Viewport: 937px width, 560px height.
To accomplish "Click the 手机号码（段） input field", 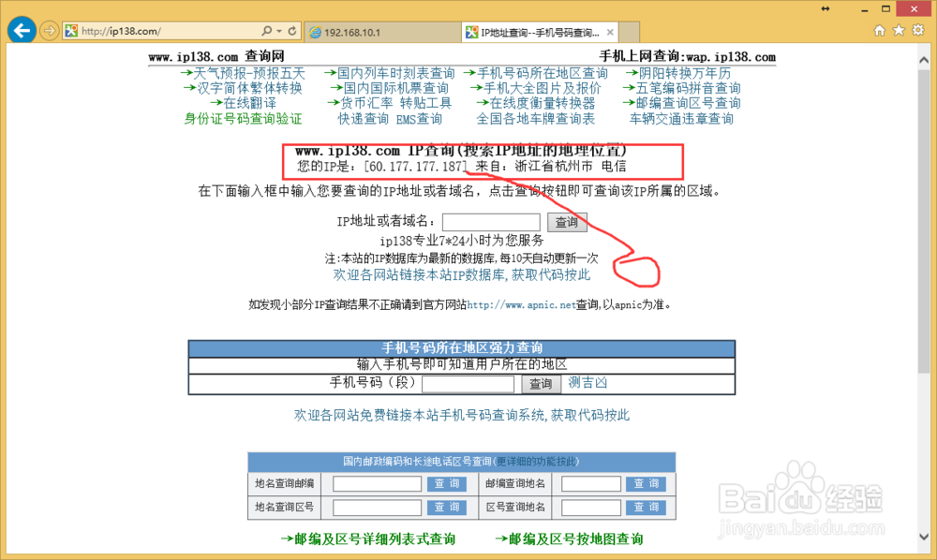I will [x=468, y=384].
